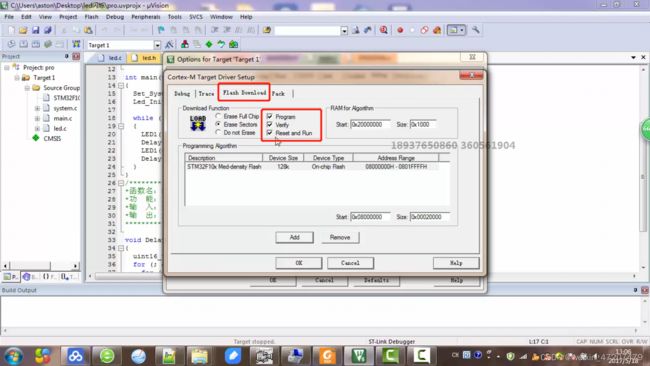The width and height of the screenshot is (650, 366).
Task: Collapse the Target 1 tree node
Action: coord(17,78)
